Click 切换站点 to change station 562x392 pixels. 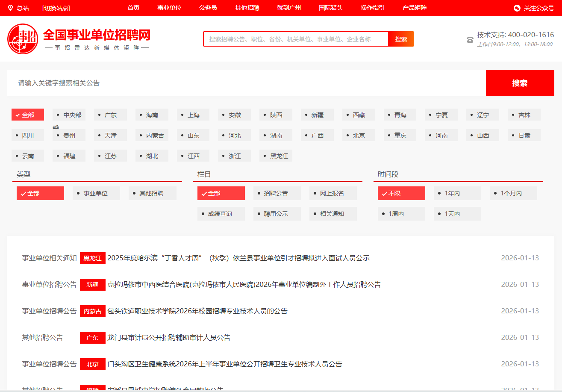click(55, 8)
